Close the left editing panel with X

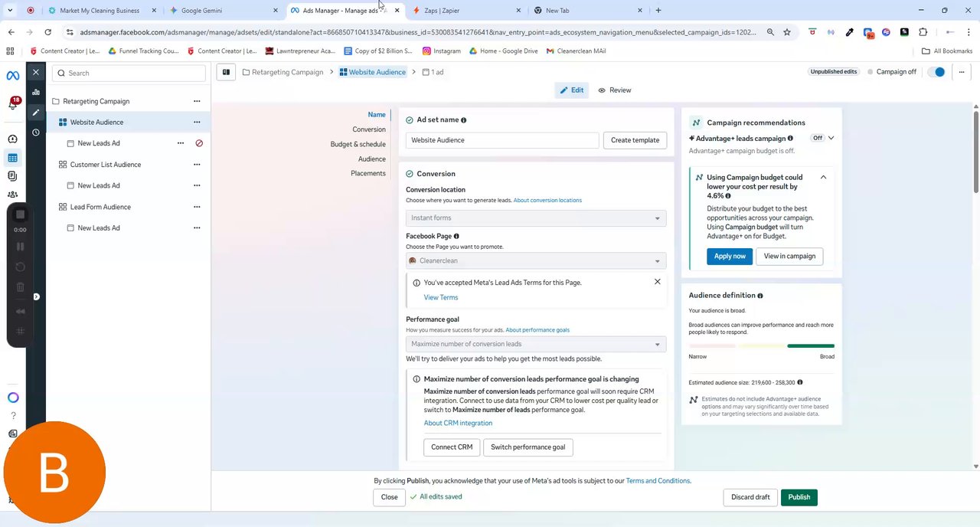click(x=35, y=72)
